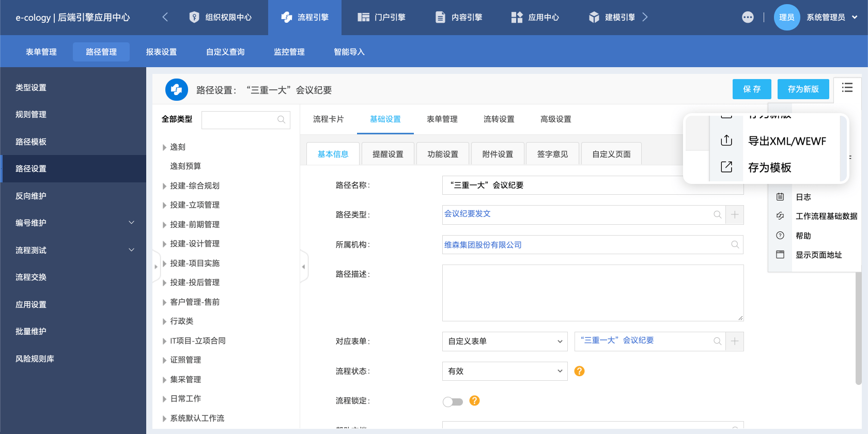
Task: Click the 工作流程基础数据 sync icon
Action: pos(780,216)
